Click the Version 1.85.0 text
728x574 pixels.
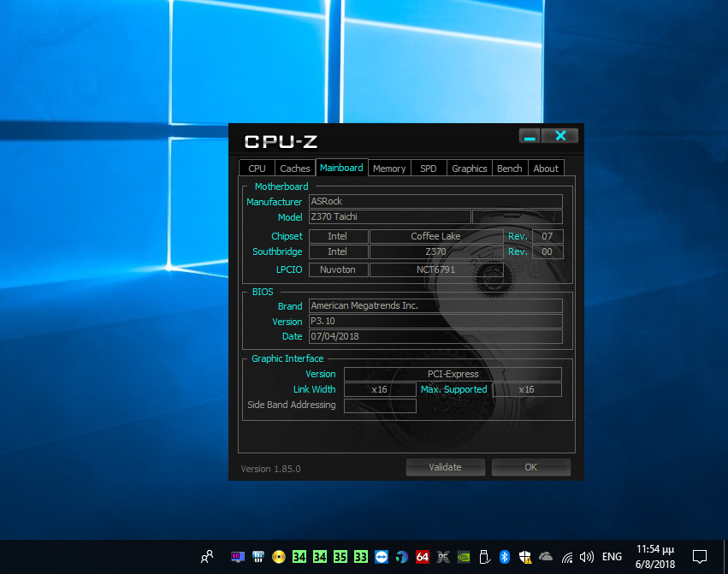click(270, 469)
